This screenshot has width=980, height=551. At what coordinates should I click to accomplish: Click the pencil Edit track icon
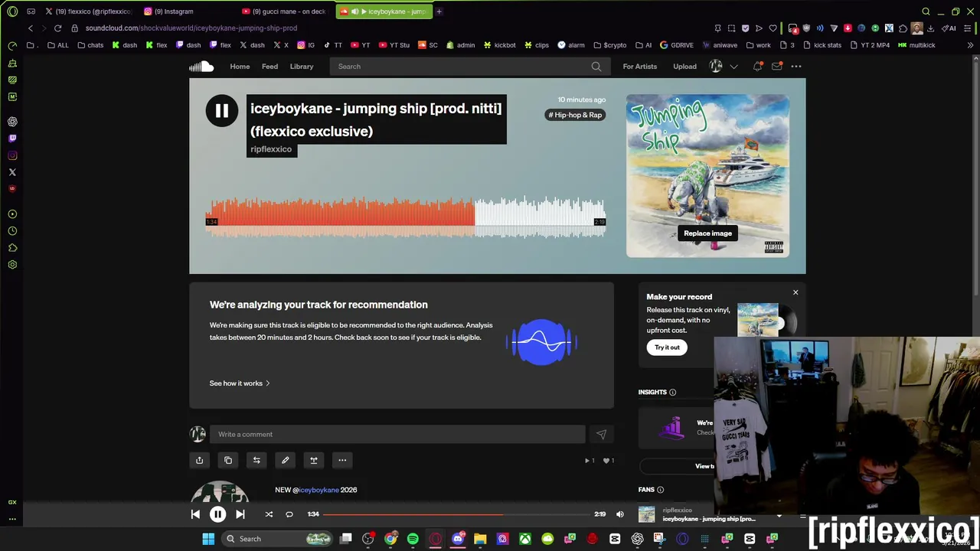point(285,460)
